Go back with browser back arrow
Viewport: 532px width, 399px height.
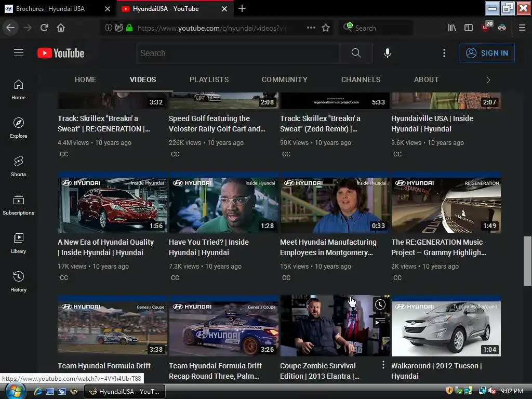pos(10,28)
